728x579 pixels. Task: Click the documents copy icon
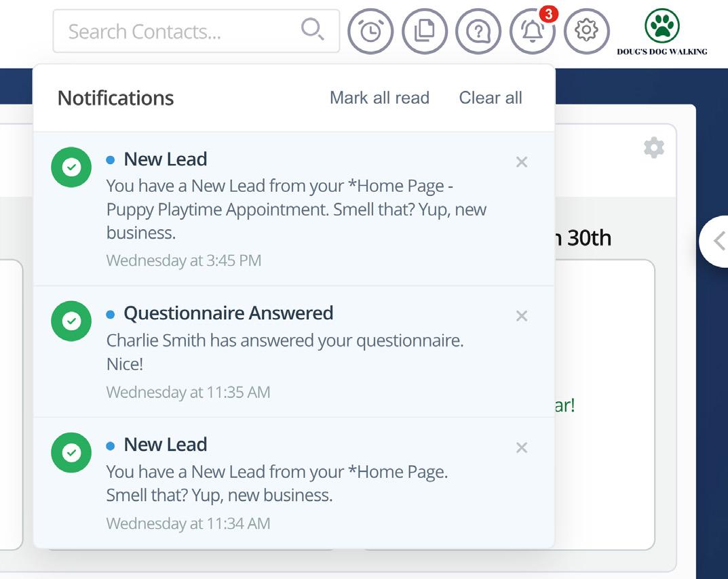[424, 31]
